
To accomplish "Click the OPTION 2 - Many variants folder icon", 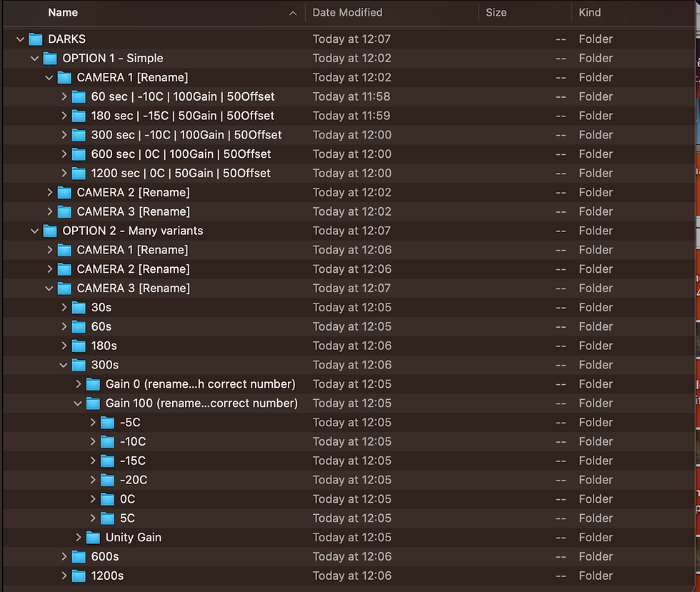I will point(49,231).
